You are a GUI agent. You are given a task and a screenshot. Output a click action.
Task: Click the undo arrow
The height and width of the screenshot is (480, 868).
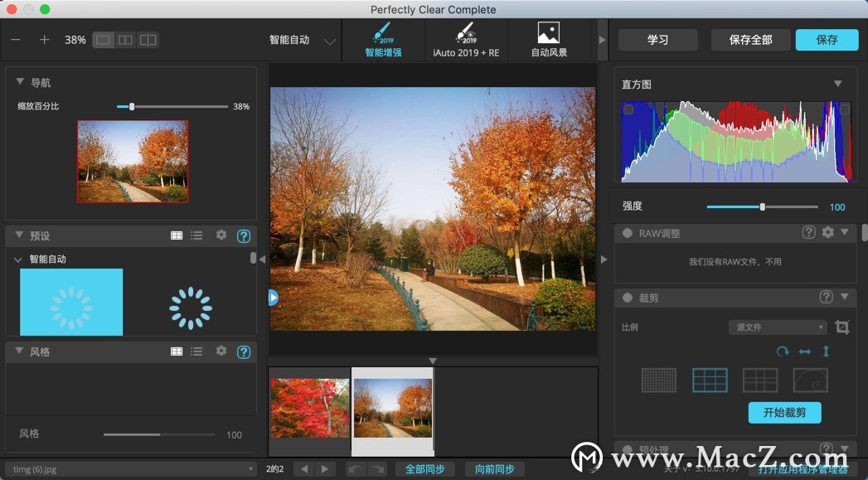356,469
